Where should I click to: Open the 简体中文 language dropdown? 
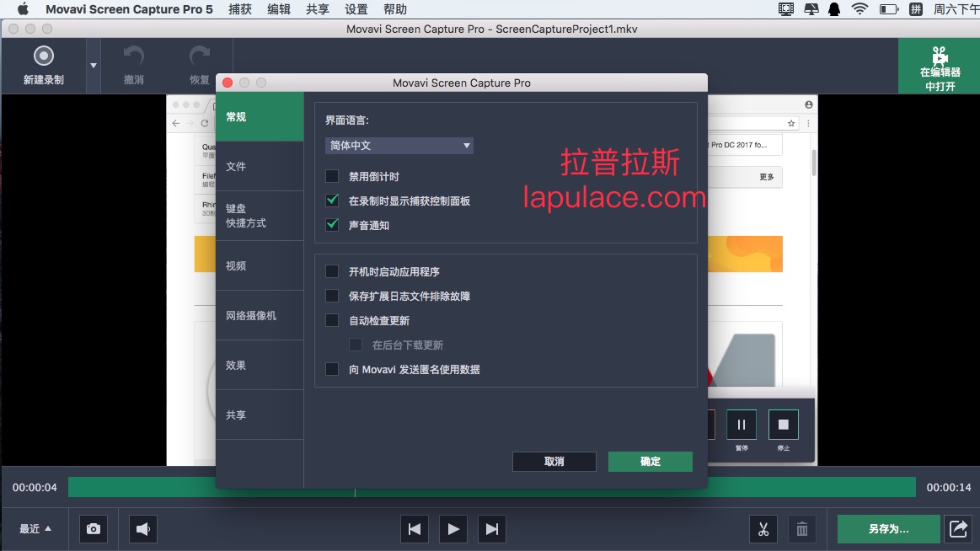pos(399,146)
